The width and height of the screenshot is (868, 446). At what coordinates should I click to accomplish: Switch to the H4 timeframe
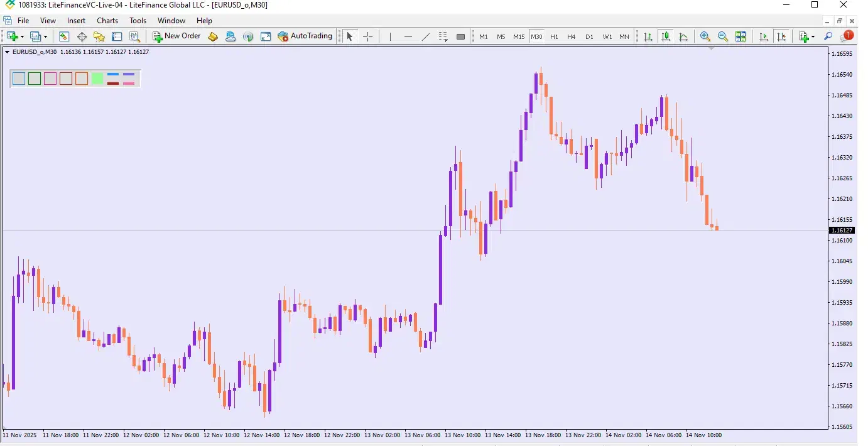click(571, 36)
